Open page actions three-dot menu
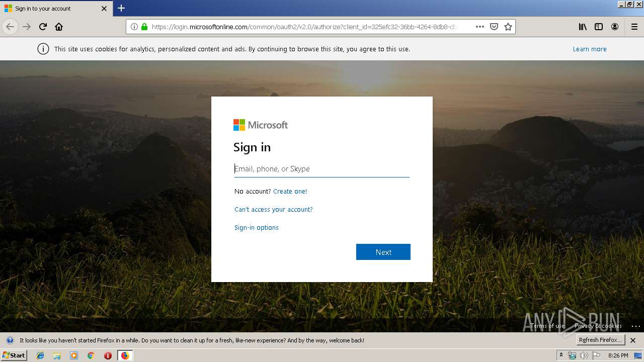Screen dimensions: 644x362 coord(480,27)
